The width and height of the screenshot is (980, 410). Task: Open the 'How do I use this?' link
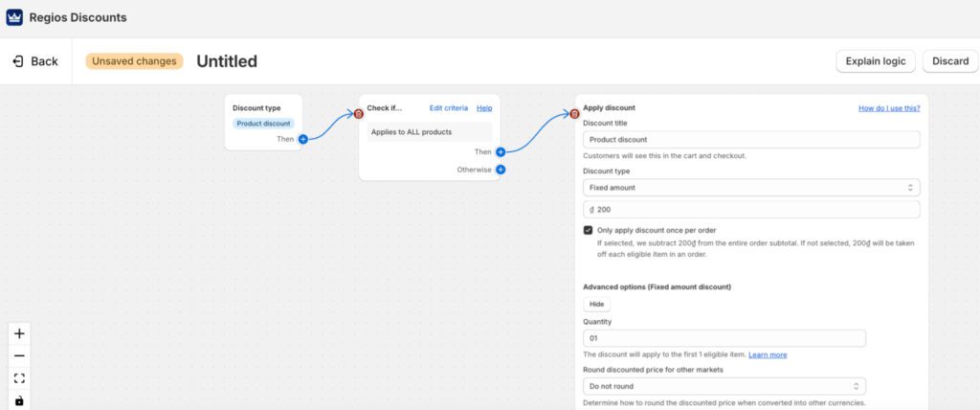888,108
